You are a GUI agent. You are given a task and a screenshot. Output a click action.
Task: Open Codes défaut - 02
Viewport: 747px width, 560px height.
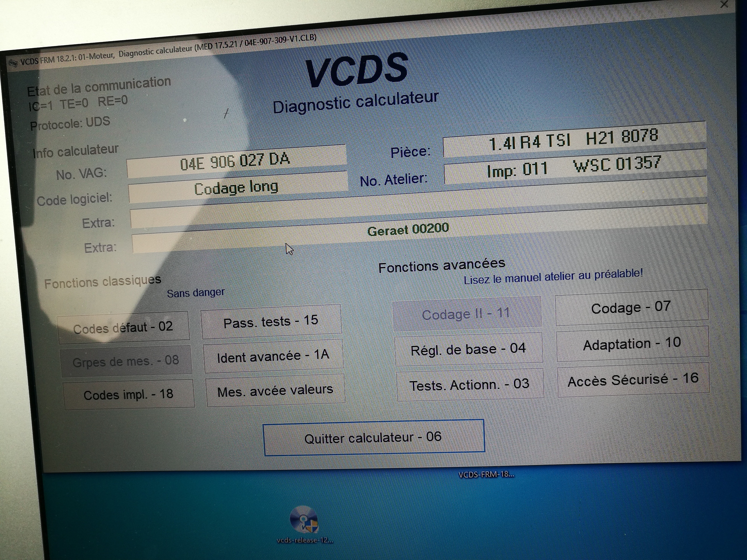(x=123, y=327)
